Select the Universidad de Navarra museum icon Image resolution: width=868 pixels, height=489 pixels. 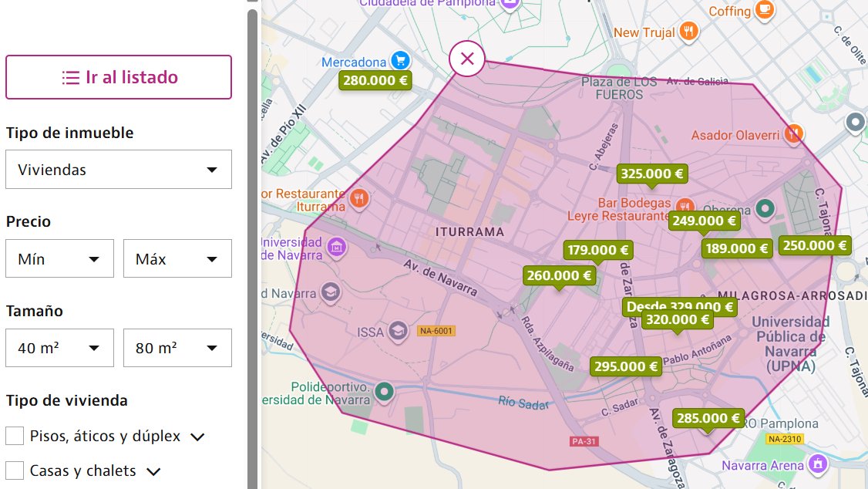335,247
